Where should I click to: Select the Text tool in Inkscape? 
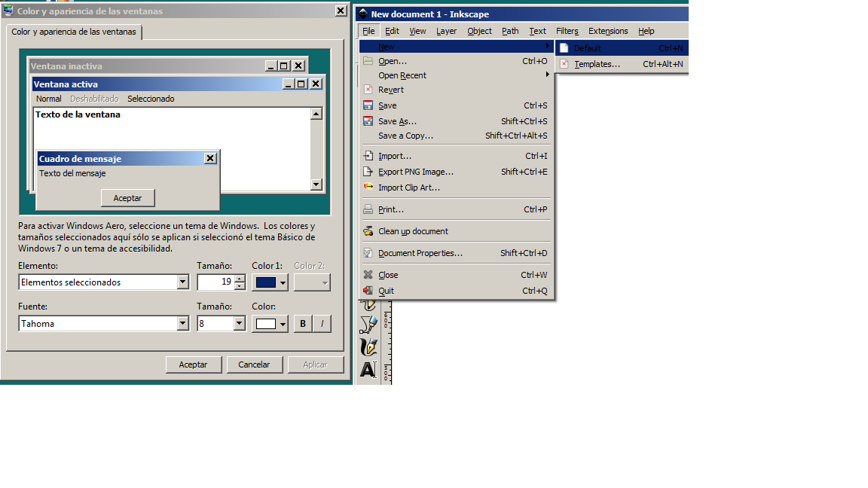coord(369,370)
